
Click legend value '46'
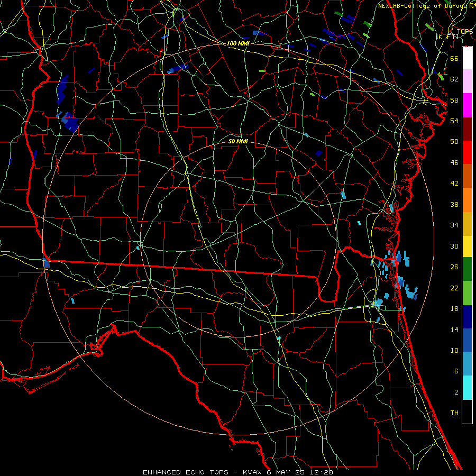[454, 163]
